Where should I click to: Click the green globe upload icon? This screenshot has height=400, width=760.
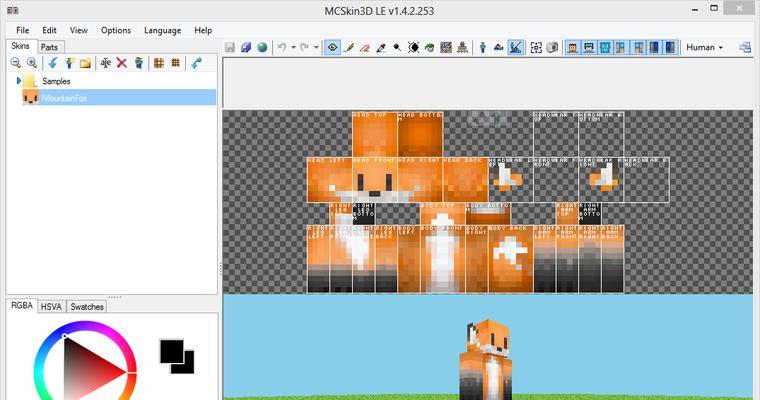262,48
